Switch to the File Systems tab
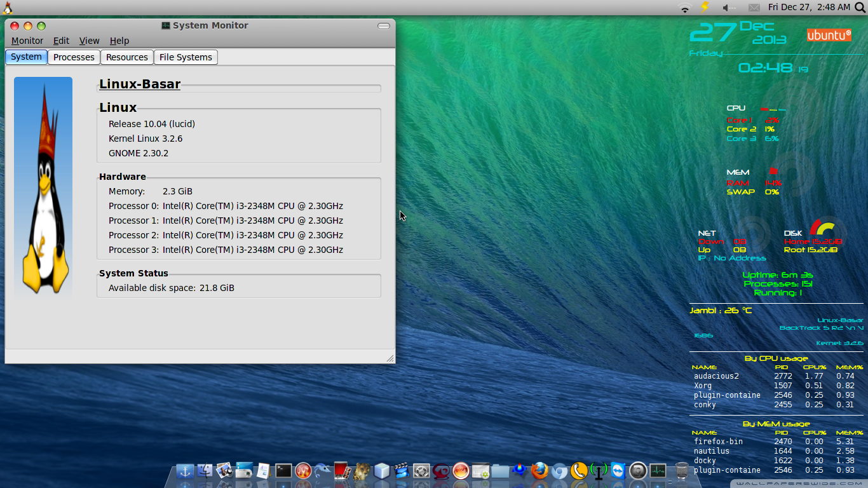The height and width of the screenshot is (488, 868). 186,57
